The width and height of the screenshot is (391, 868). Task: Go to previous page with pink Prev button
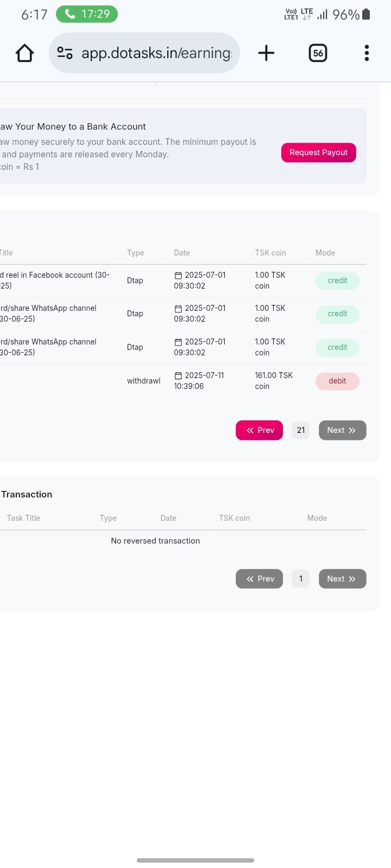point(260,430)
